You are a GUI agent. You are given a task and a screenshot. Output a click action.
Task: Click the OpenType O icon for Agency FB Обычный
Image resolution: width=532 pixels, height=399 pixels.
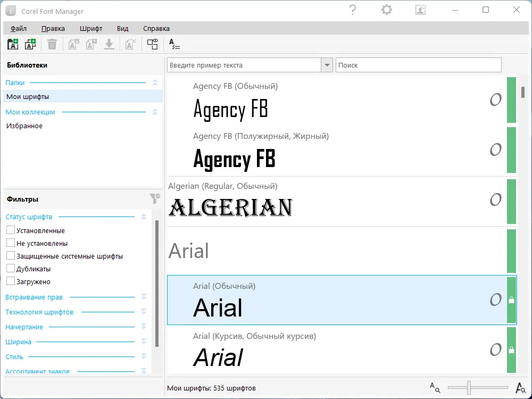495,100
